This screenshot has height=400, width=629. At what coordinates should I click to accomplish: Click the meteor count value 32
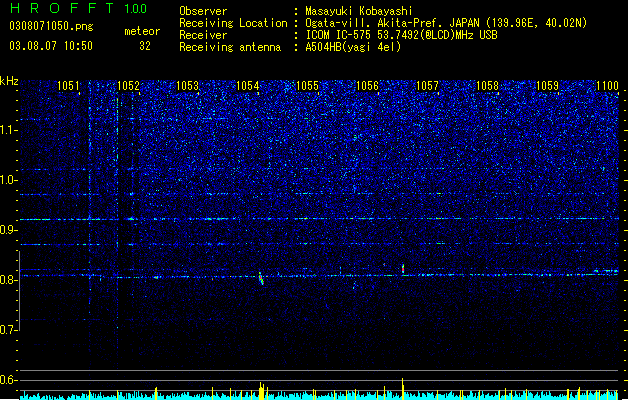click(x=144, y=46)
